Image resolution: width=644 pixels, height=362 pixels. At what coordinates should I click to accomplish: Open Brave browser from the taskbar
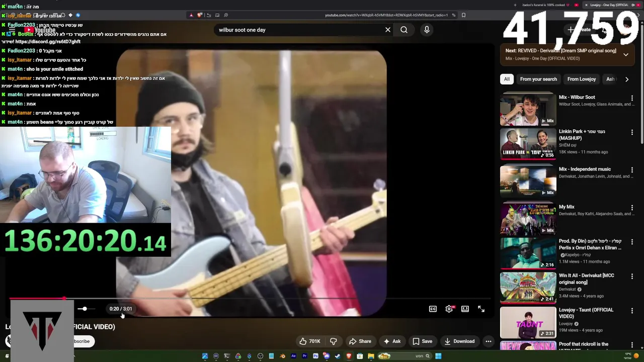click(349, 356)
